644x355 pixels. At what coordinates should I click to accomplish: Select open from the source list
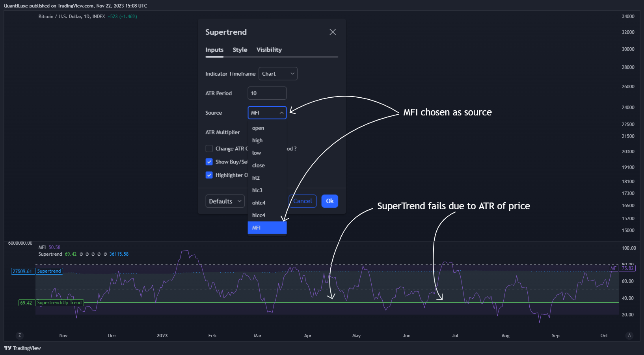pyautogui.click(x=267, y=128)
